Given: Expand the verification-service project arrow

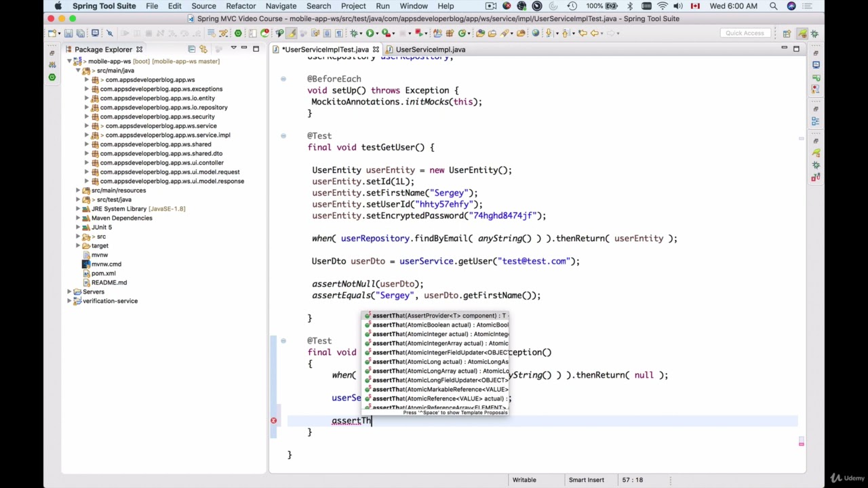Looking at the screenshot, I should [69, 301].
